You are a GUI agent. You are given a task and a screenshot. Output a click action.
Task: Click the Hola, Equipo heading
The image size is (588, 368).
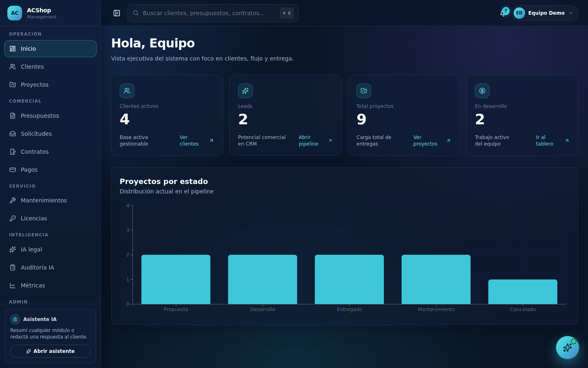pyautogui.click(x=153, y=43)
